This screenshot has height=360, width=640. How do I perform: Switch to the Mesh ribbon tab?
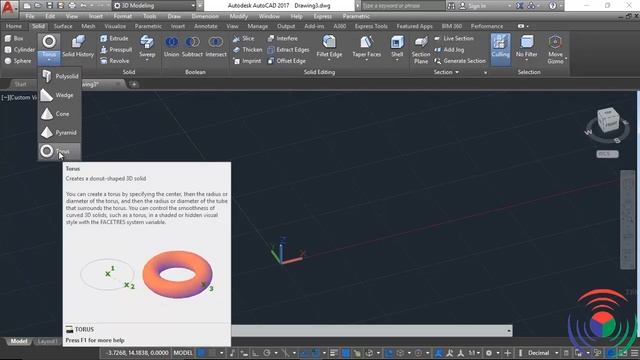pos(88,26)
